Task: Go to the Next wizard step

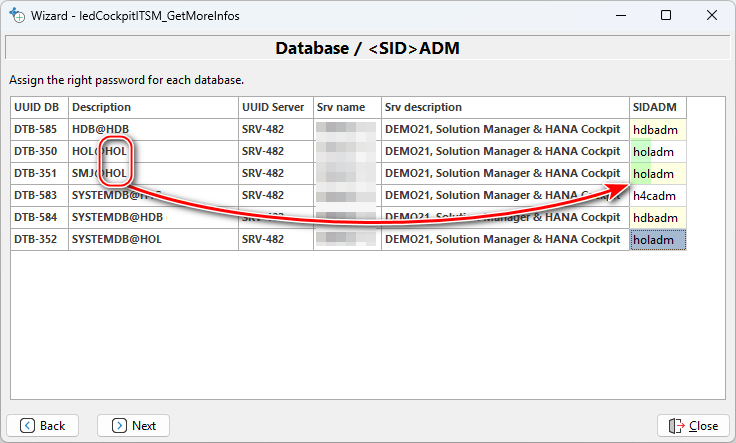Action: coord(133,425)
